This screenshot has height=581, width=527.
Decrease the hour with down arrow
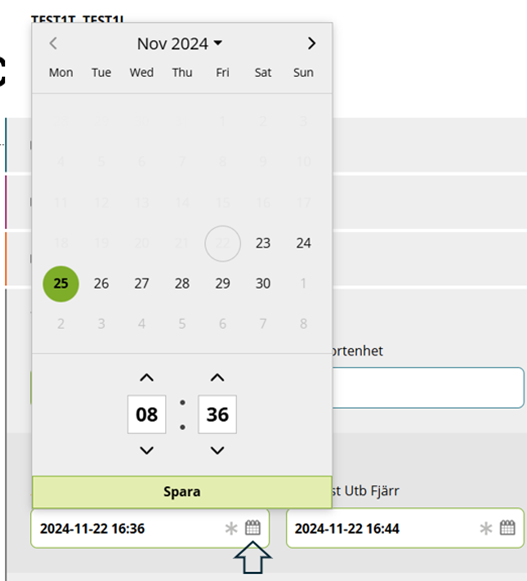point(147,451)
